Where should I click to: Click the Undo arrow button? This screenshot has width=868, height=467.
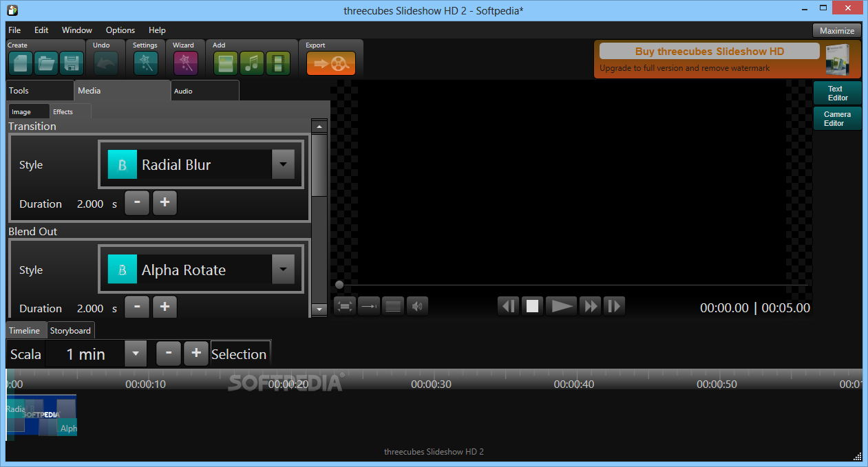105,63
